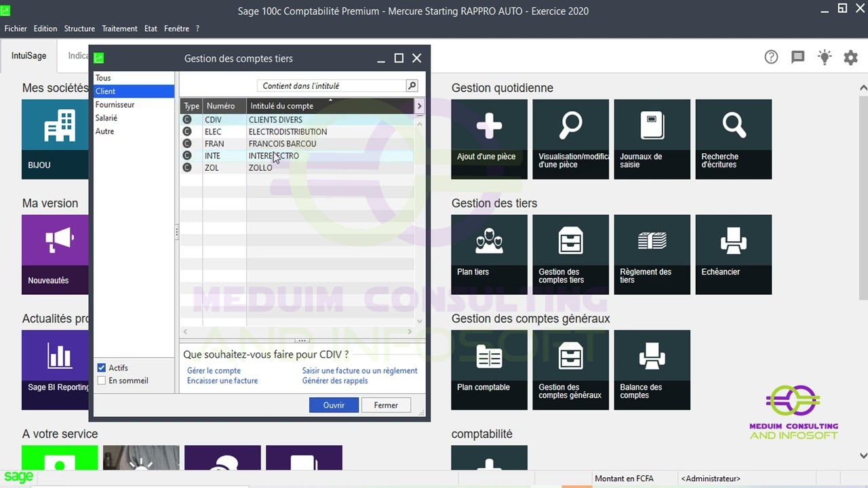Image resolution: width=868 pixels, height=488 pixels.
Task: Check the En sommeil checkbox
Action: pyautogui.click(x=102, y=380)
